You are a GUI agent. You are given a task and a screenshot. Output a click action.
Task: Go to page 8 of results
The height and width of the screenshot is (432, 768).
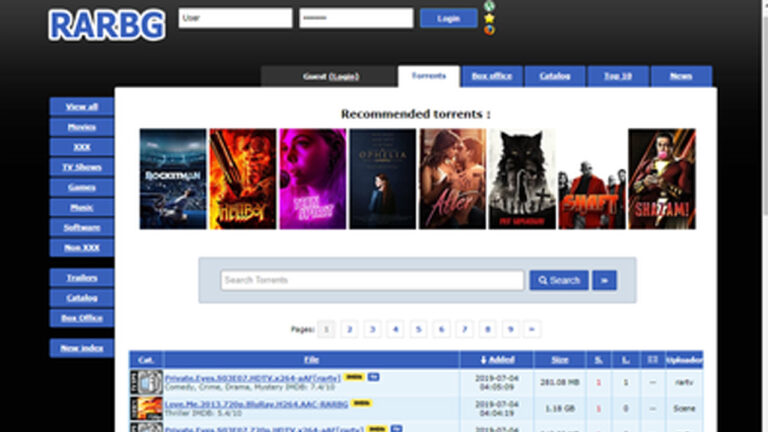coord(487,329)
